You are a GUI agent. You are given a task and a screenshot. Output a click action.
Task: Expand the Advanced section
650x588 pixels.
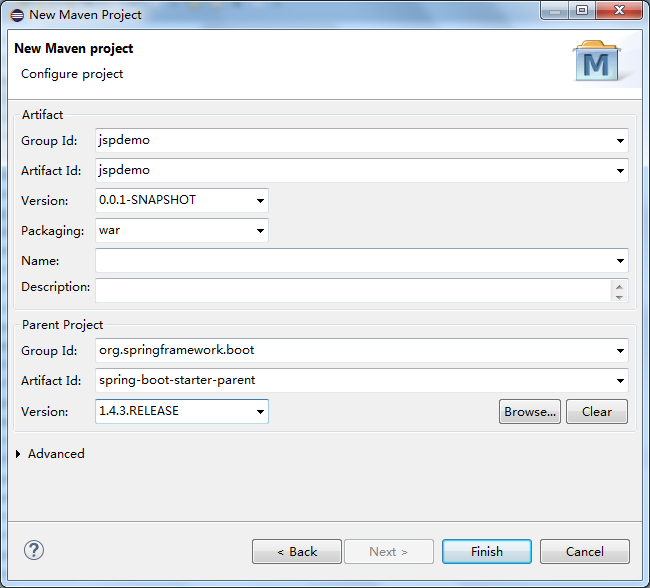pyautogui.click(x=18, y=454)
